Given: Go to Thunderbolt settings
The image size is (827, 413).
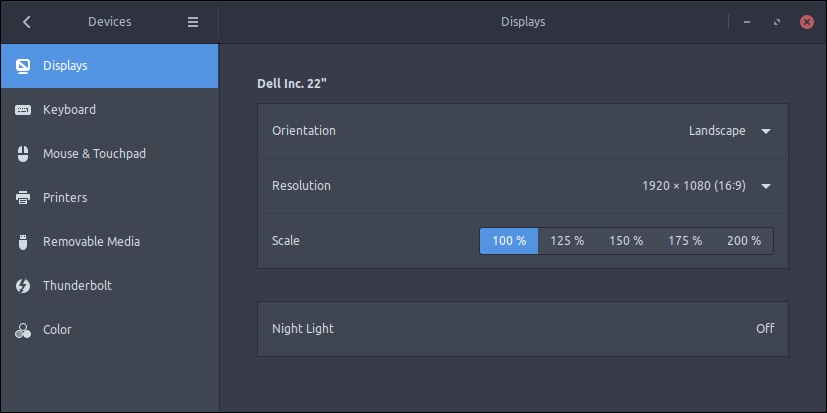Looking at the screenshot, I should click(110, 286).
